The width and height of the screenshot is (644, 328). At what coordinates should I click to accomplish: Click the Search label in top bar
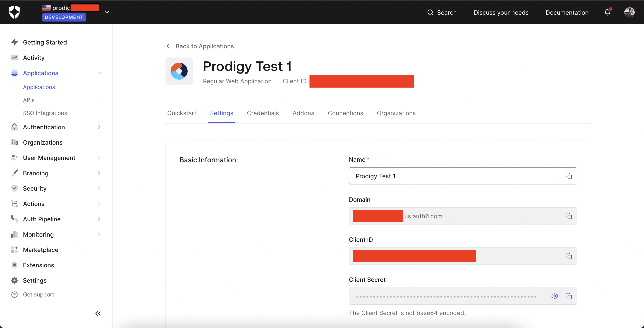click(447, 13)
